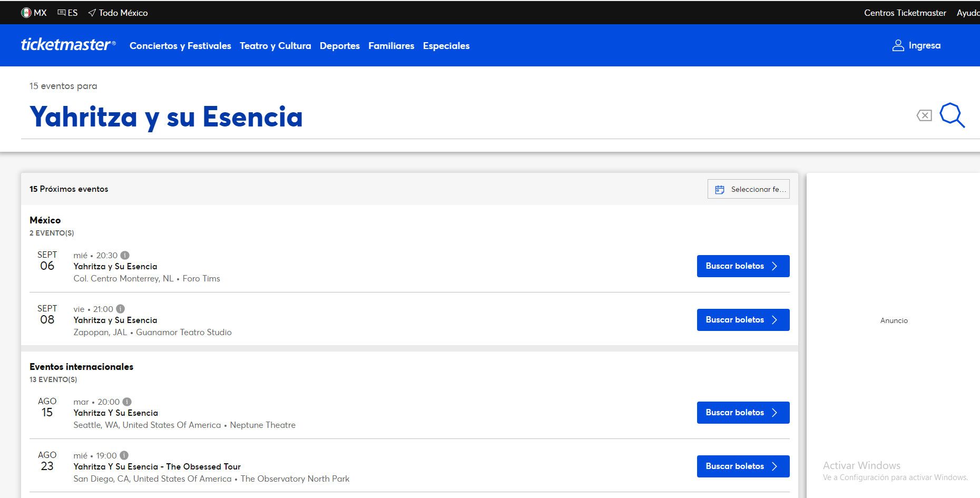Find tickets for the Neptune Theatre show

click(x=743, y=413)
